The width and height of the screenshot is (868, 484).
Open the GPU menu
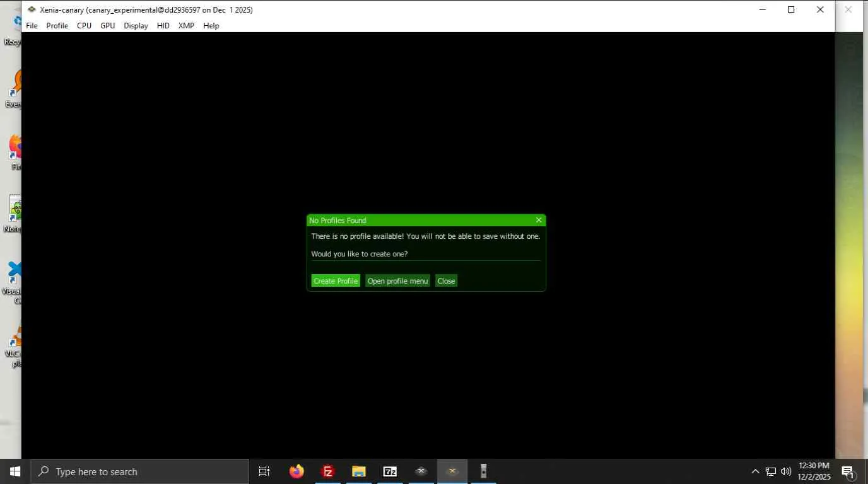tap(108, 26)
